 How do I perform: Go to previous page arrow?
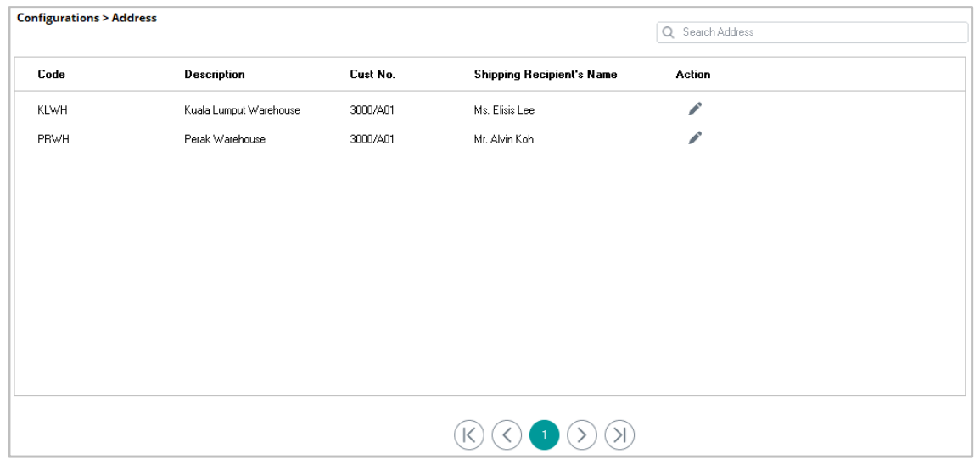click(507, 434)
